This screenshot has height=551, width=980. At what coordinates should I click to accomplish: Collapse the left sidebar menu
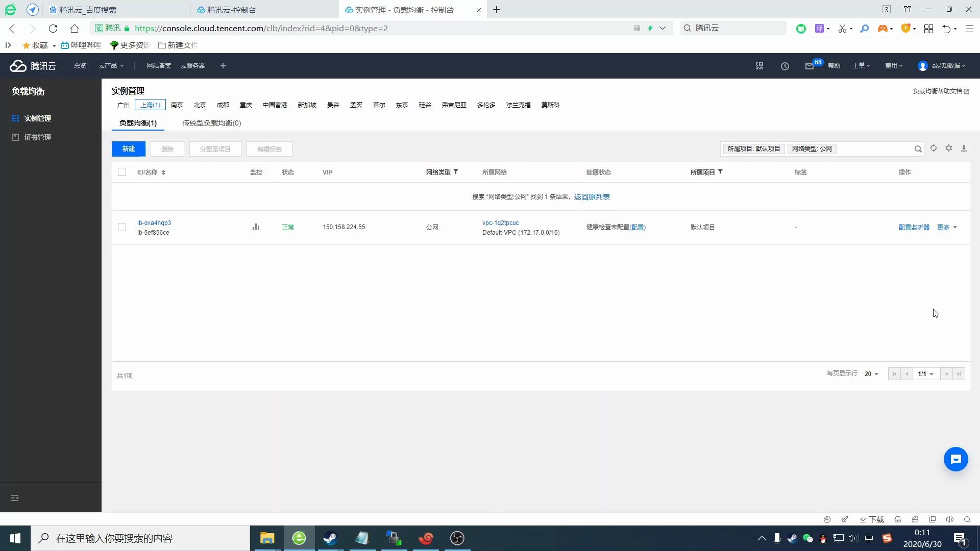[x=15, y=498]
